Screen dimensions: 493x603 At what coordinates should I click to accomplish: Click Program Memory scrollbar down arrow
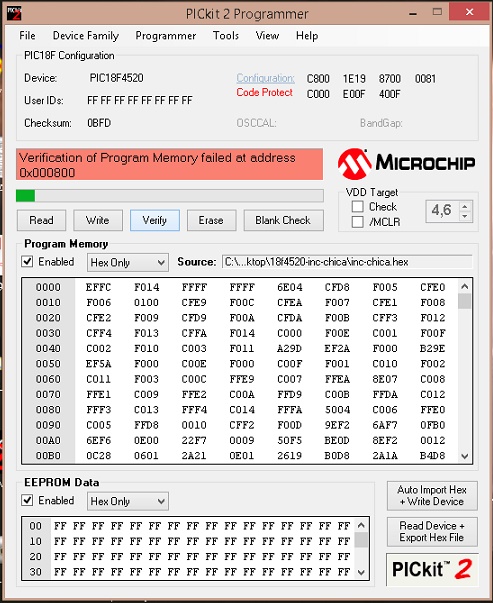tap(465, 456)
